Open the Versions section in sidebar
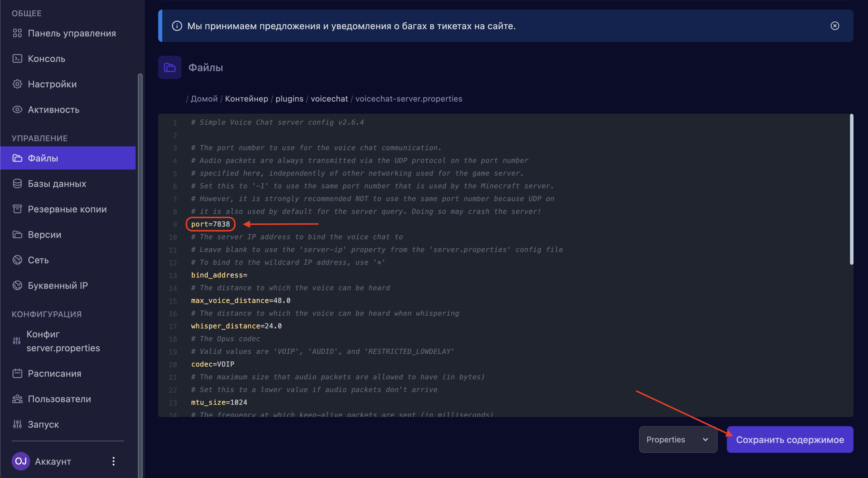 coord(45,234)
